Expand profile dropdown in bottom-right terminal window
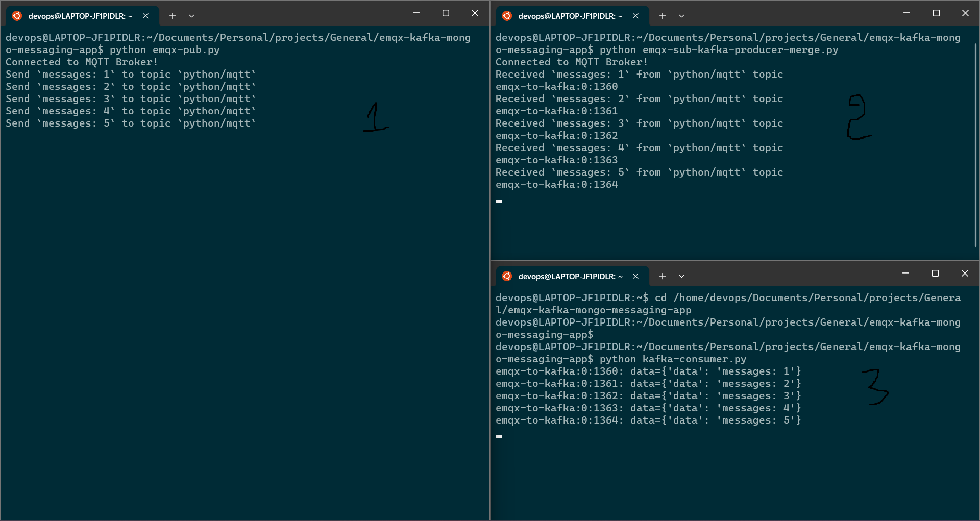The height and width of the screenshot is (521, 980). (x=682, y=276)
